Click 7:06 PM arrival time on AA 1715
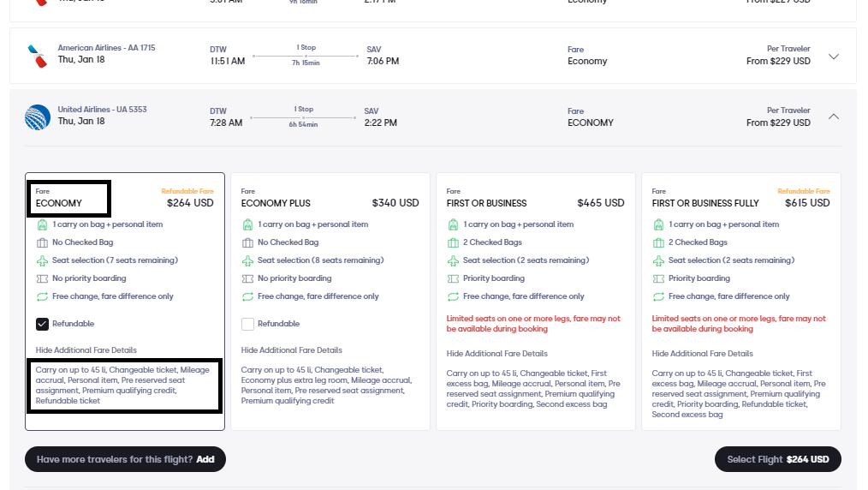868x490 pixels. 383,62
